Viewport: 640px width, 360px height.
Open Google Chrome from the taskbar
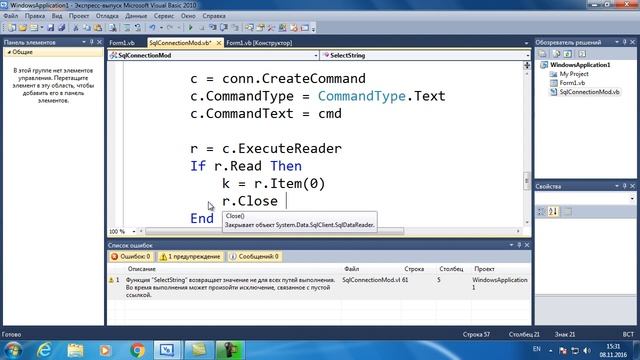tap(138, 350)
